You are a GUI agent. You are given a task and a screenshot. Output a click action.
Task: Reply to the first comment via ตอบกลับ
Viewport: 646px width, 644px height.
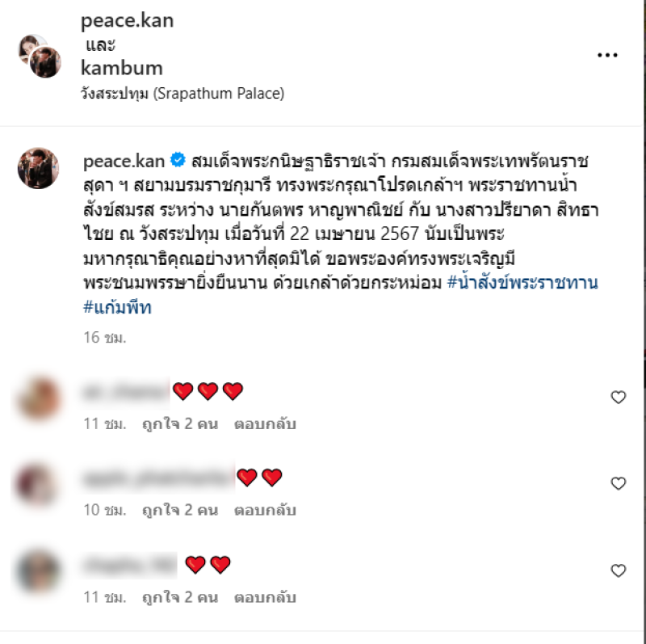[265, 424]
